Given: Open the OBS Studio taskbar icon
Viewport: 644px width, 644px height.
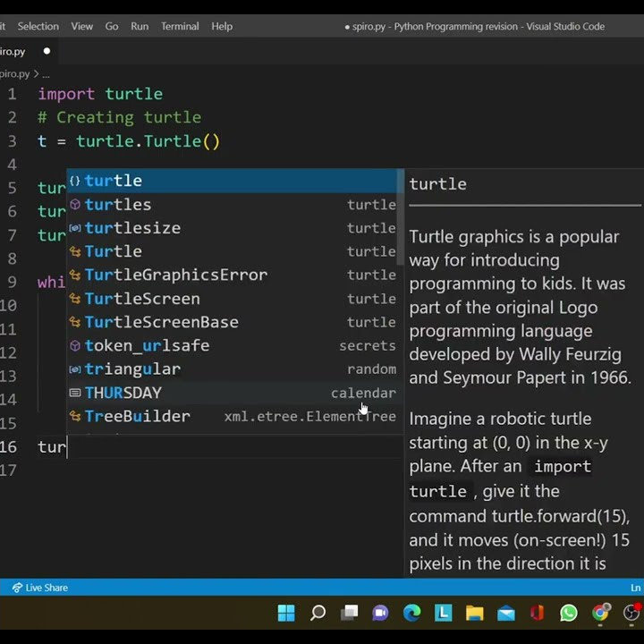Looking at the screenshot, I should tap(632, 613).
